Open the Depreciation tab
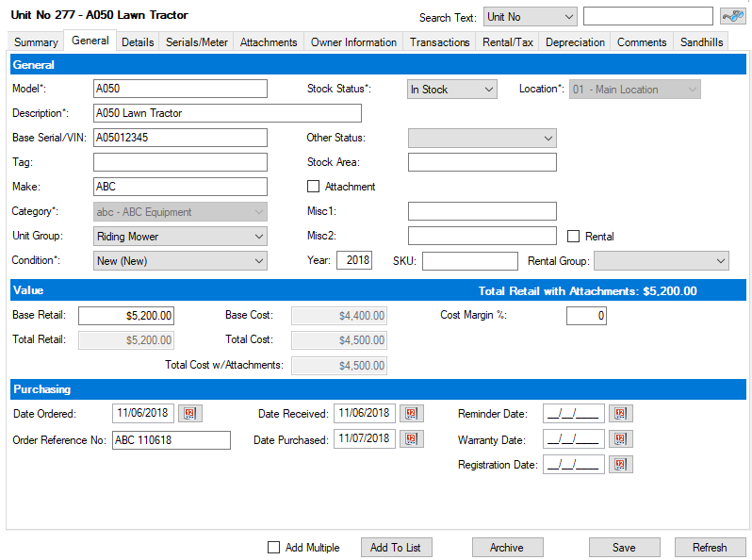752x560 pixels. [x=575, y=42]
